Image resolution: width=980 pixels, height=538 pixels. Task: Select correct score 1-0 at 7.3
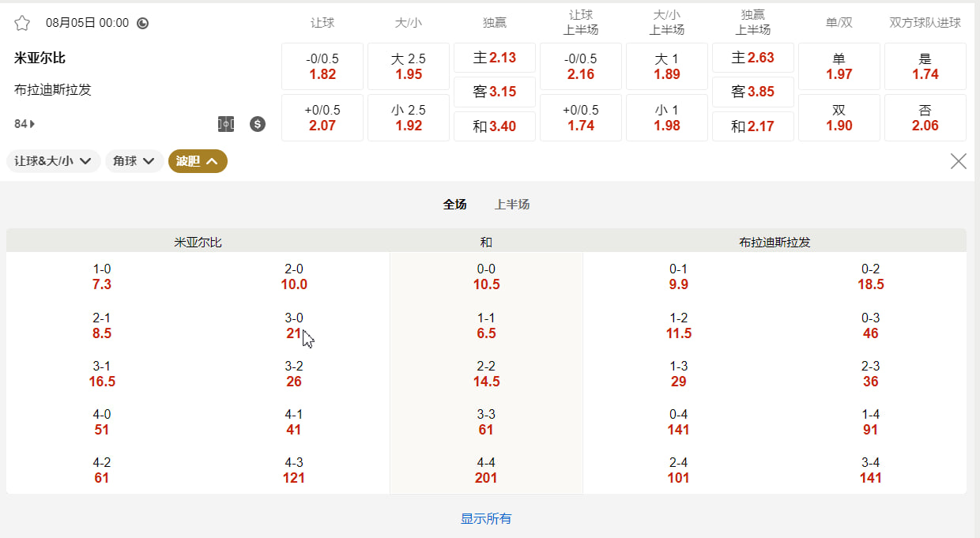102,277
